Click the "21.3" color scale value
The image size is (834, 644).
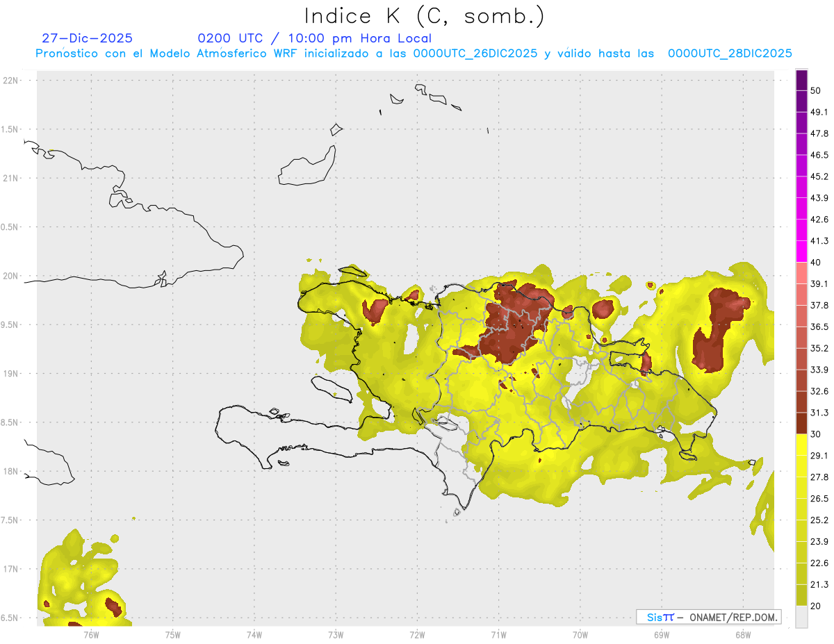[x=819, y=584]
